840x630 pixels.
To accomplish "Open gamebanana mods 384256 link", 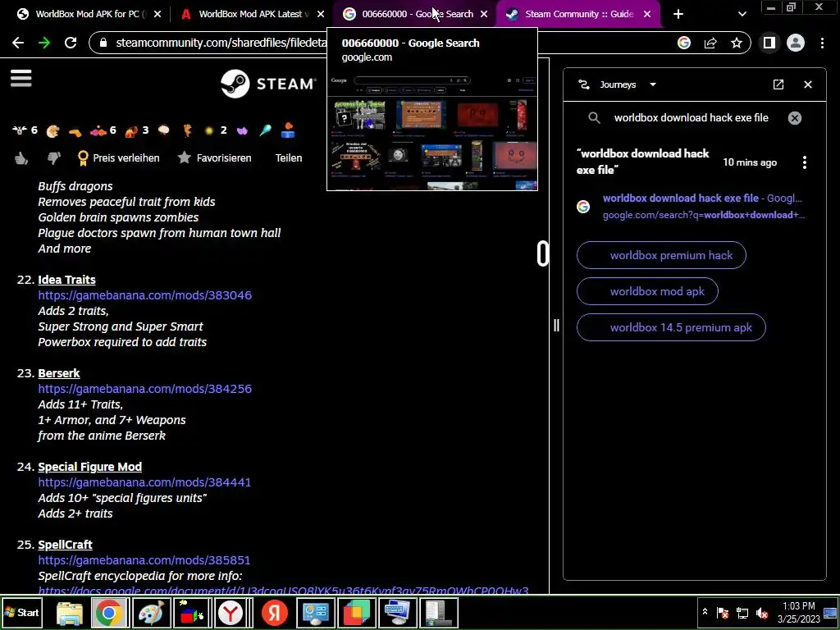I will (x=144, y=388).
